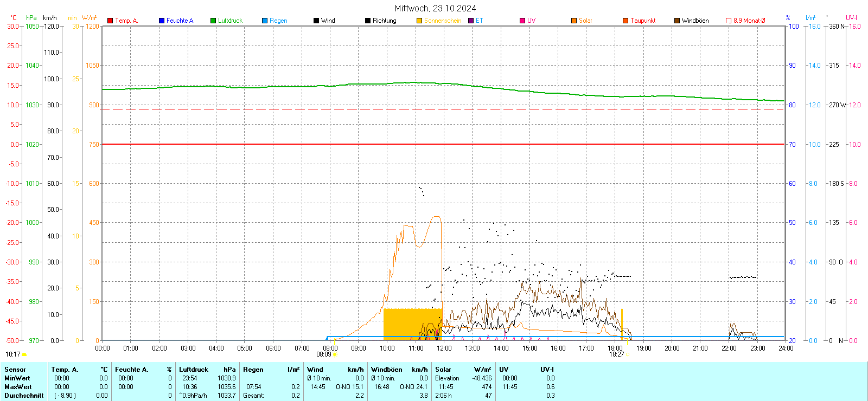
Task: Click the sunrise sun icon next to 08:09
Action: 335,354
